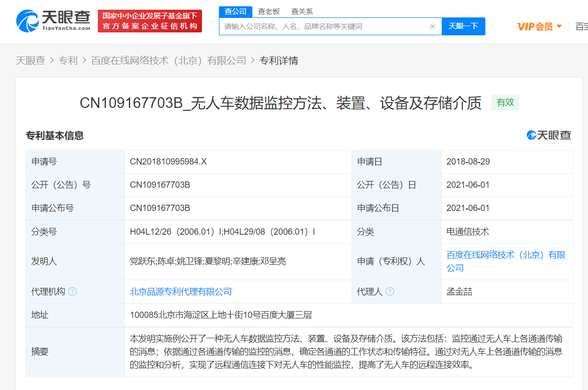Click the patent title heading CN109167703B
The height and width of the screenshot is (390, 588).
tap(280, 103)
